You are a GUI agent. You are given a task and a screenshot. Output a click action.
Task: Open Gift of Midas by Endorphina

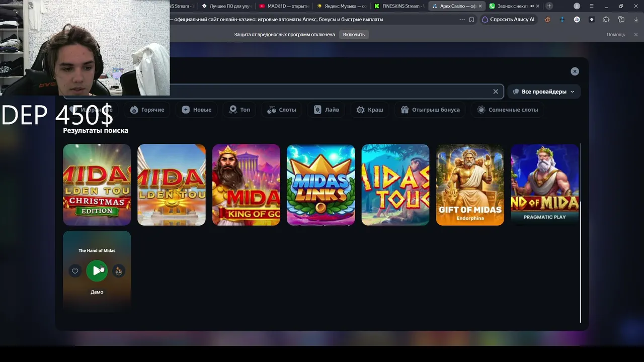tap(470, 185)
